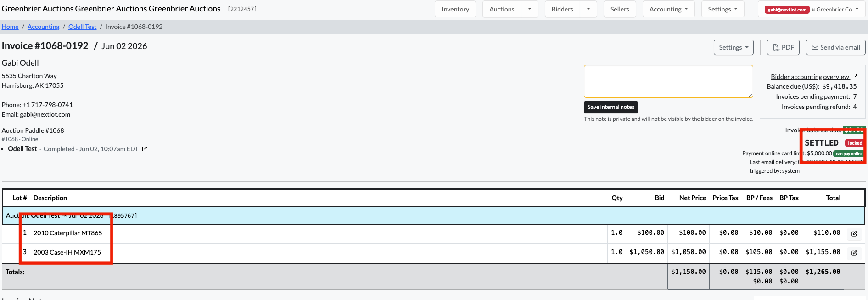The image size is (868, 300).
Task: Click the $110.00 total for lot 1
Action: [827, 232]
